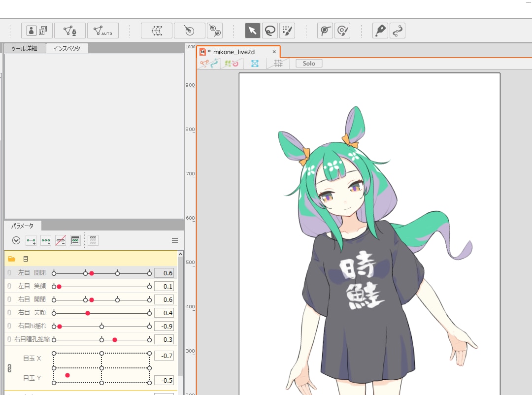532x395 pixels.
Task: Click the glue tool icon
Action: [x=325, y=31]
